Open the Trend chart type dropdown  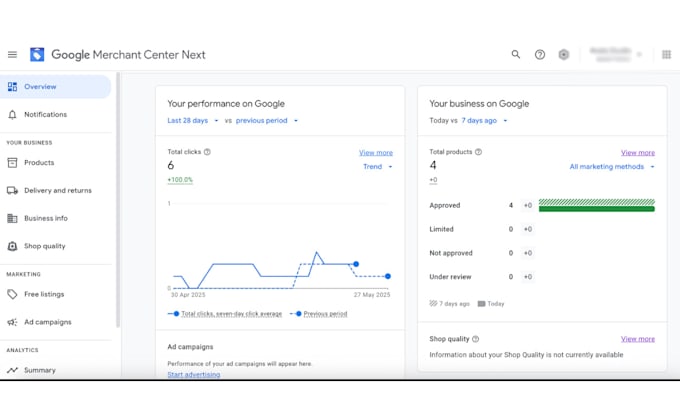pos(377,167)
